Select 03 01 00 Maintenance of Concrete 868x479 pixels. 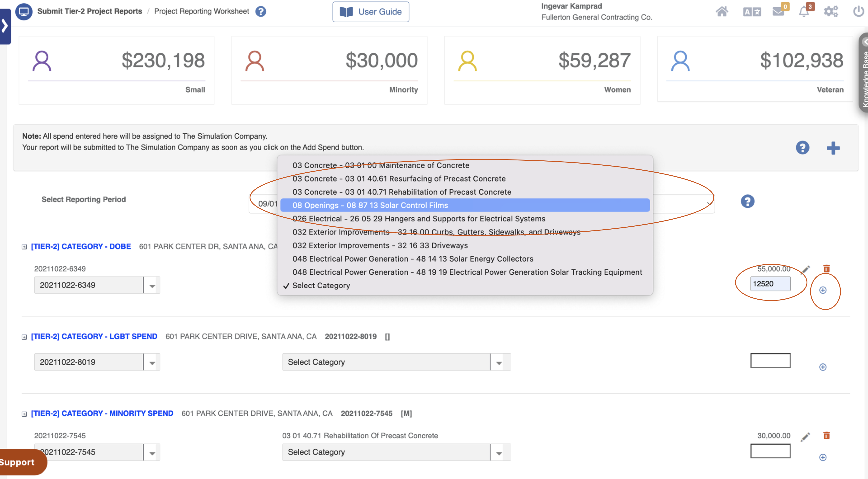click(465, 165)
